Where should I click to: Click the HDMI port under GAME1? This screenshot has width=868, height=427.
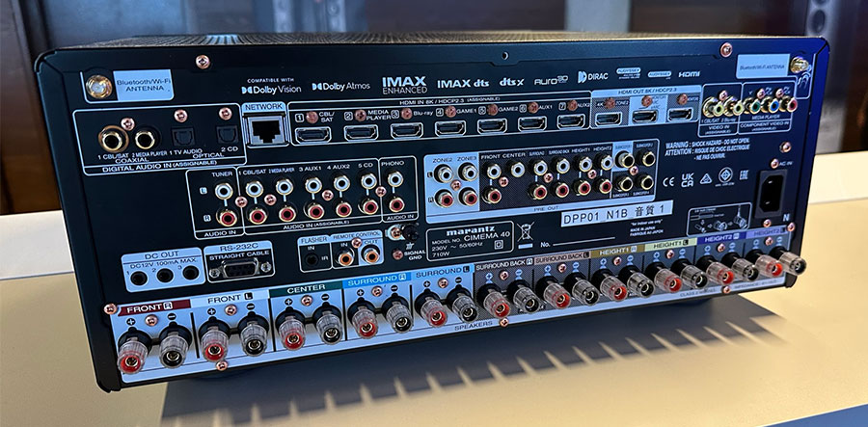pyautogui.click(x=450, y=128)
